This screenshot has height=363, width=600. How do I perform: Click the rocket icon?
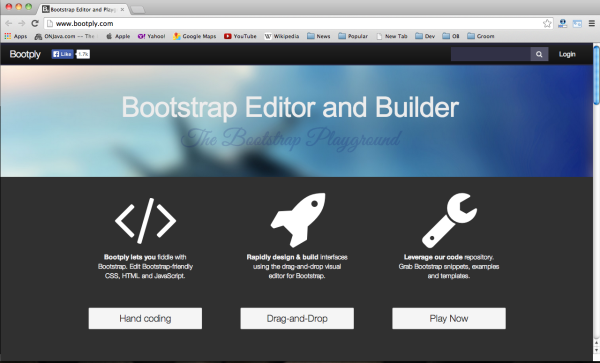click(298, 220)
